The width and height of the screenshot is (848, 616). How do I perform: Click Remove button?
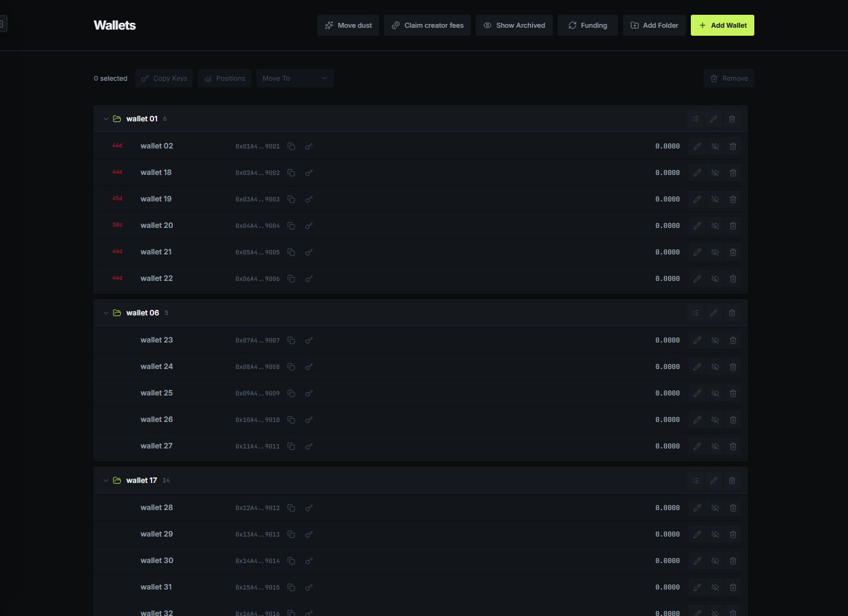click(729, 78)
